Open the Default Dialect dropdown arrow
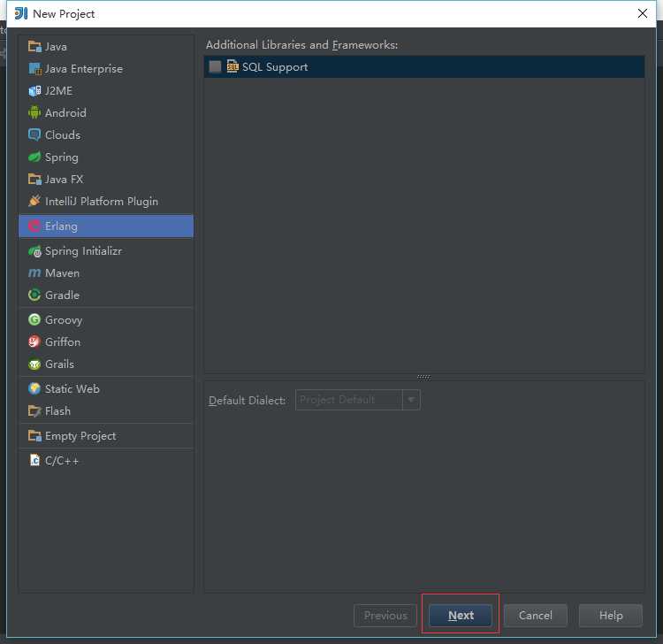Image resolution: width=663 pixels, height=644 pixels. click(x=411, y=400)
